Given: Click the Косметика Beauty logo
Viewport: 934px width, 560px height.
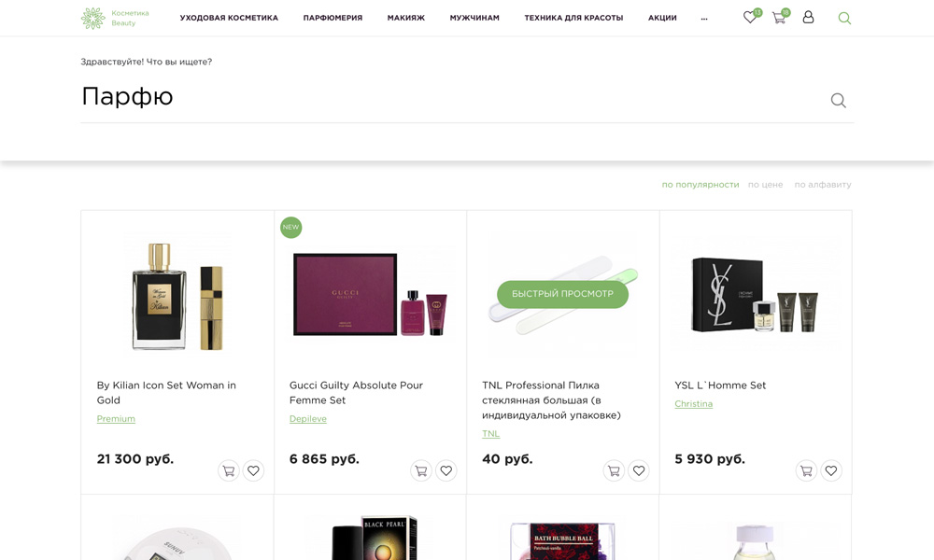Looking at the screenshot, I should click(x=115, y=18).
